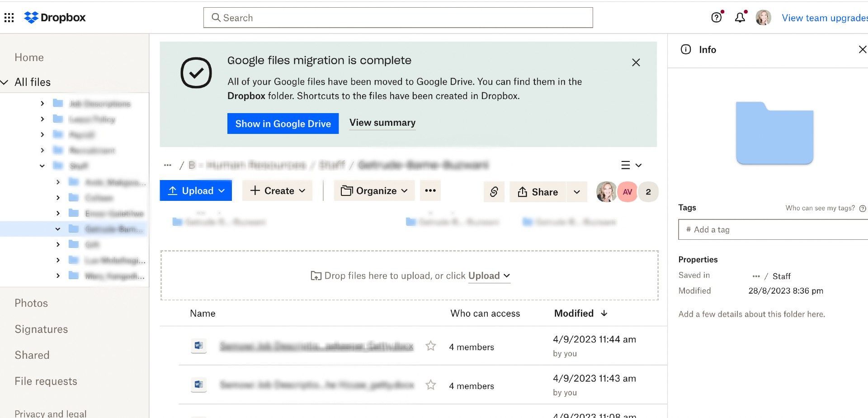The width and height of the screenshot is (868, 418).
Task: Click Upload link in the drop zone
Action: [x=489, y=276]
